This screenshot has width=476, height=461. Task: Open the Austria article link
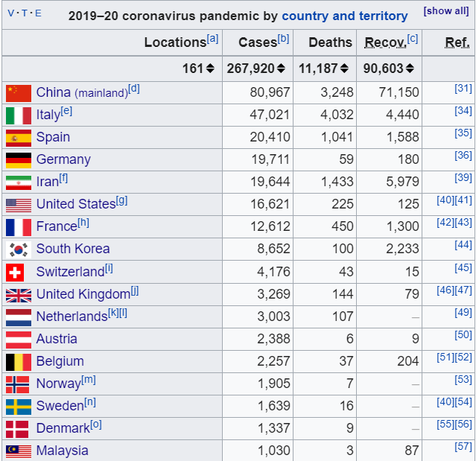pos(57,339)
